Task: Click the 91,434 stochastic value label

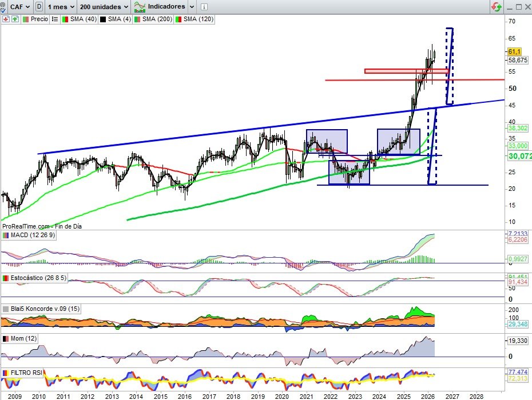Action: 518,282
